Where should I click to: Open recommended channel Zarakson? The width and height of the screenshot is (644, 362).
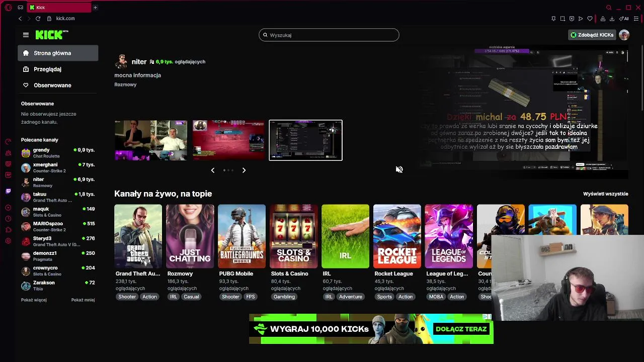(x=58, y=286)
